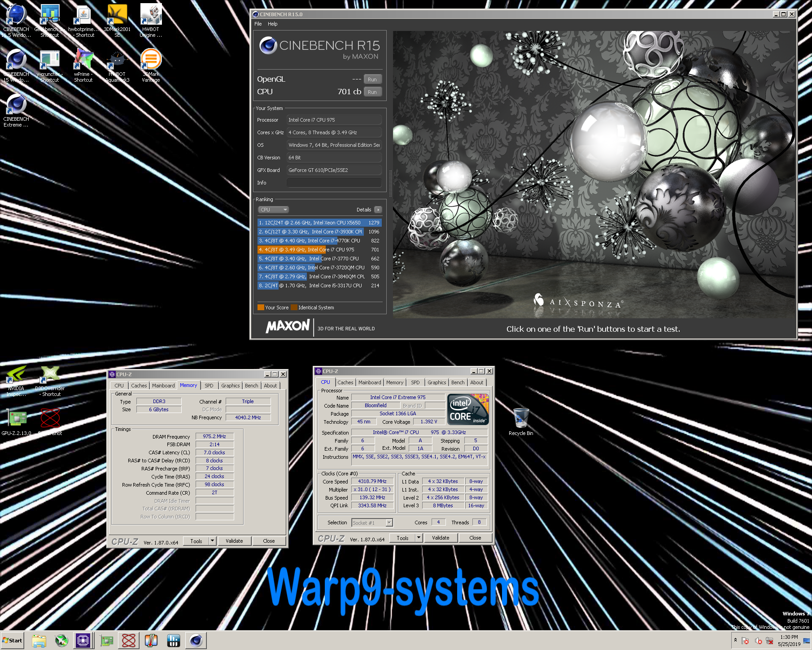Run the OpenGL benchmark
This screenshot has width=812, height=650.
tap(372, 79)
